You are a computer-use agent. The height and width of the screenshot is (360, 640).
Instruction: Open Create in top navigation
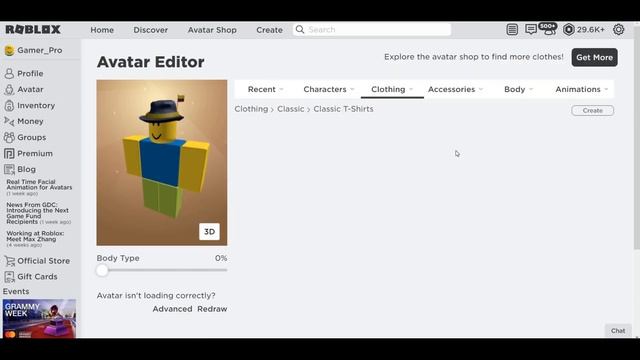click(269, 30)
